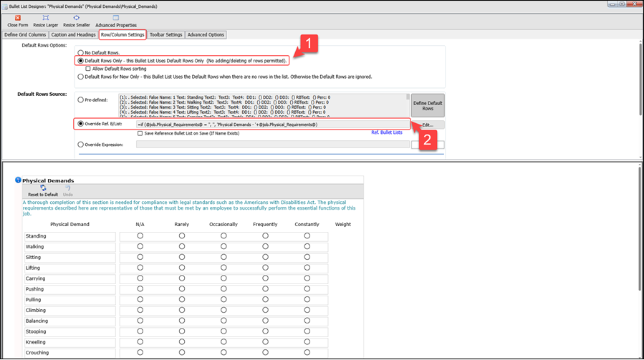This screenshot has height=360, width=644.
Task: Click the Weight column heading
Action: click(x=343, y=225)
